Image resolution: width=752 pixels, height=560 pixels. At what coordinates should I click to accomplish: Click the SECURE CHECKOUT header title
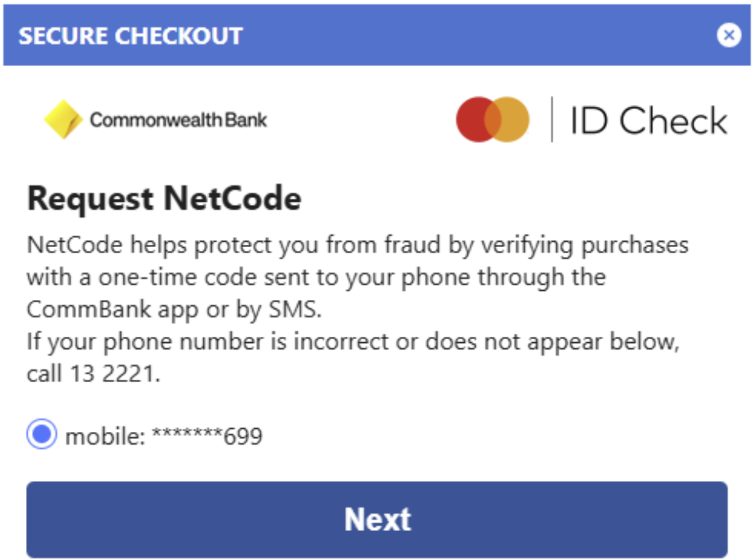131,36
